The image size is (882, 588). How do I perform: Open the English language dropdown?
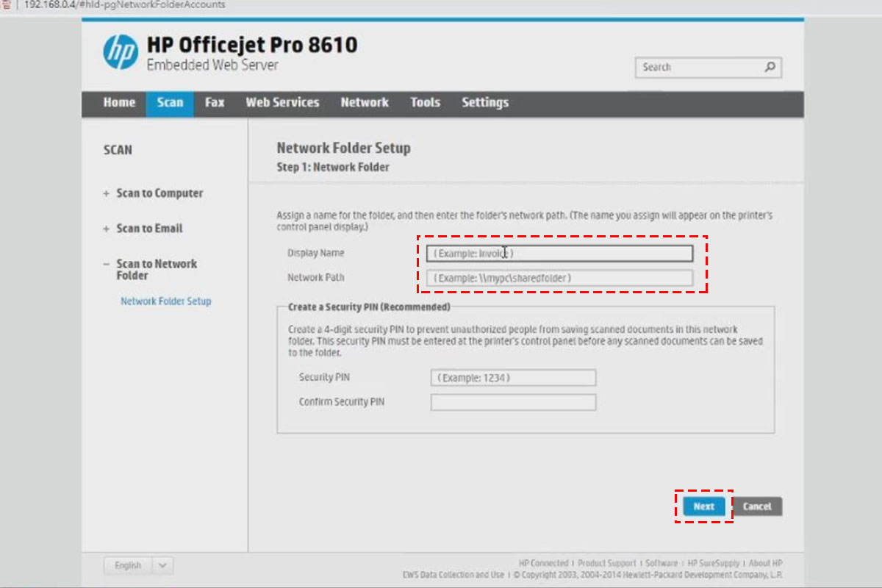click(139, 566)
